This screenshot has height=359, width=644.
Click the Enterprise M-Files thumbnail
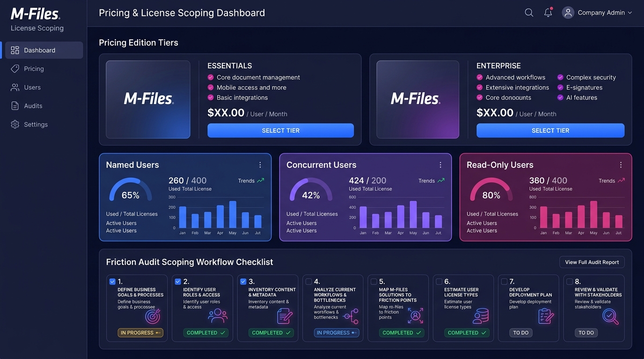pos(417,99)
